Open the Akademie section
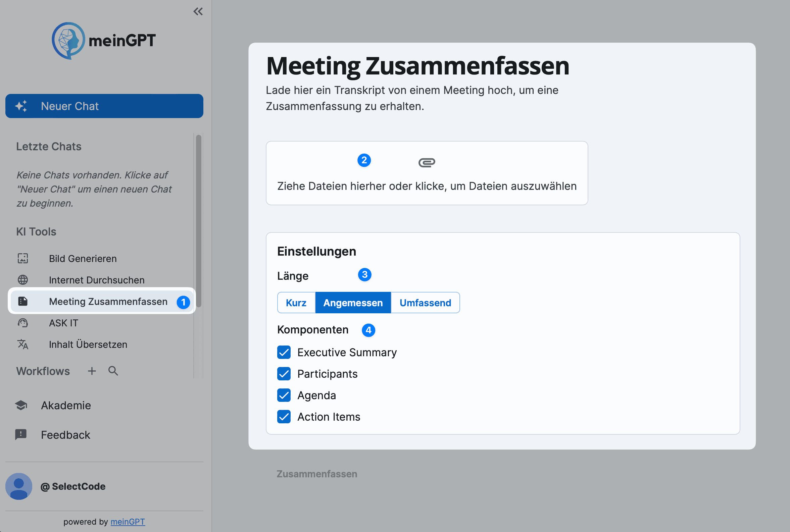Image resolution: width=790 pixels, height=532 pixels. 66,405
